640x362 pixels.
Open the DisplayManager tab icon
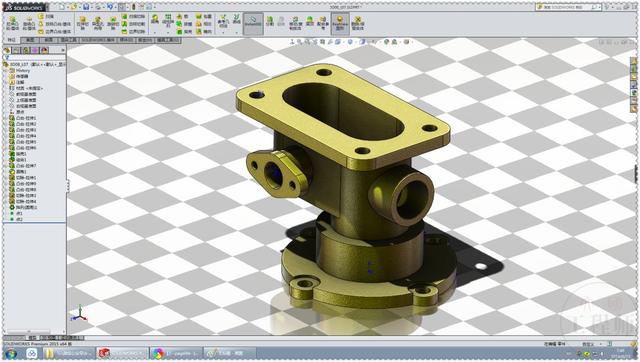pos(44,50)
